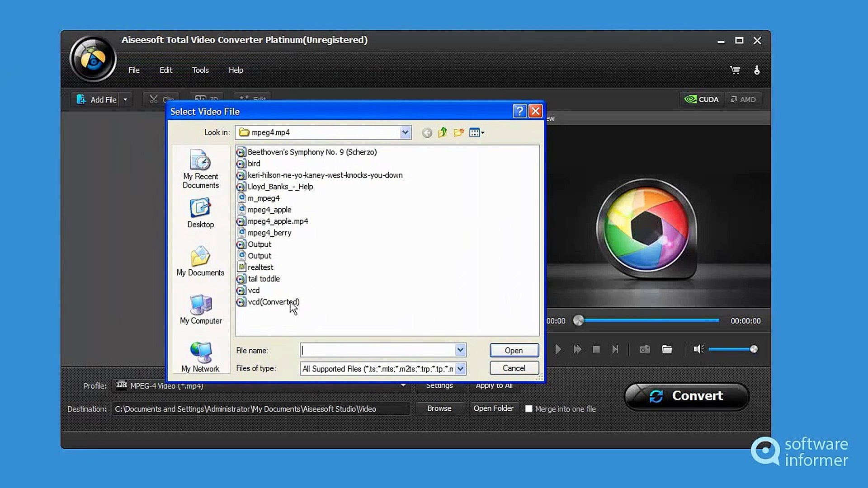Expand the Profile dropdown
868x488 pixels.
403,385
